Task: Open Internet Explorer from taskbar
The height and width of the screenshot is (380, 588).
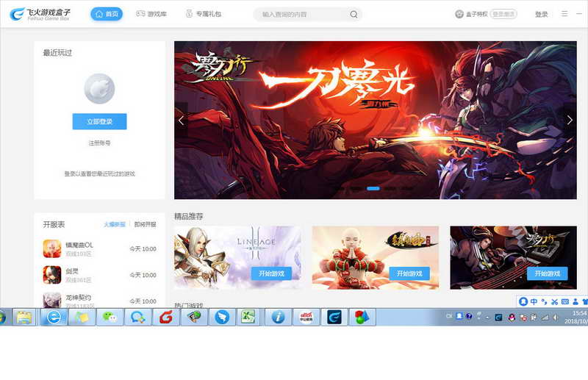Action: click(x=54, y=318)
